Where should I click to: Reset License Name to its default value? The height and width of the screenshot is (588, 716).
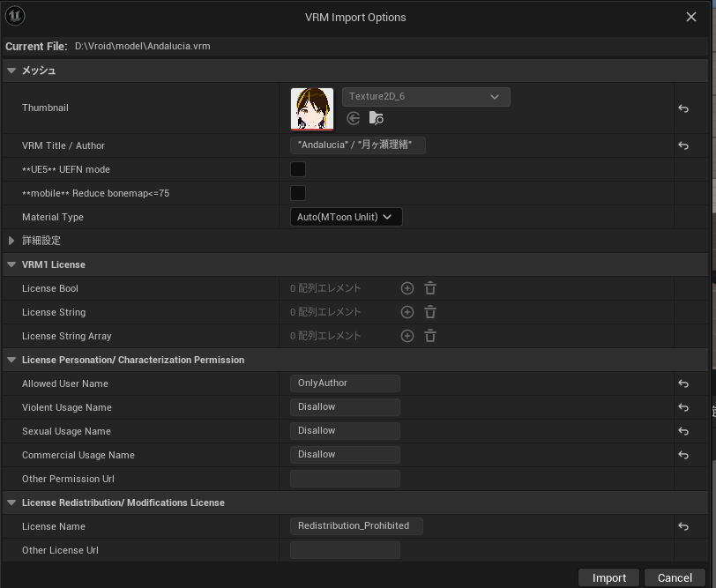[x=682, y=526]
